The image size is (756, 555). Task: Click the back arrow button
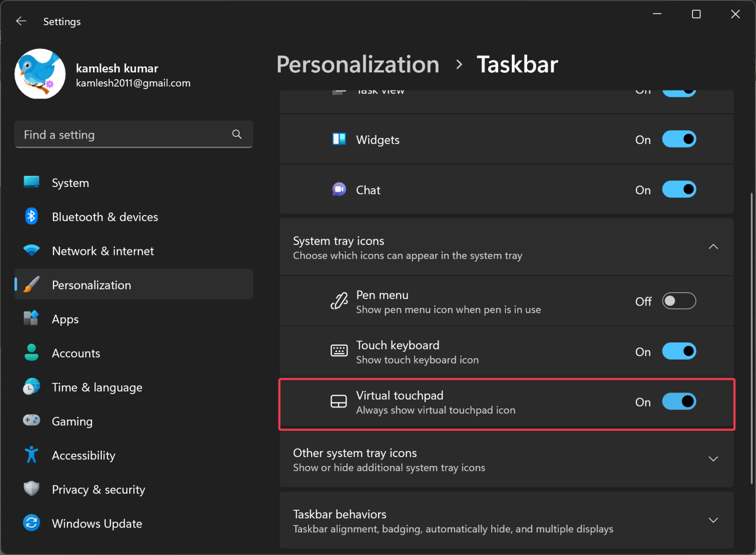click(x=21, y=21)
